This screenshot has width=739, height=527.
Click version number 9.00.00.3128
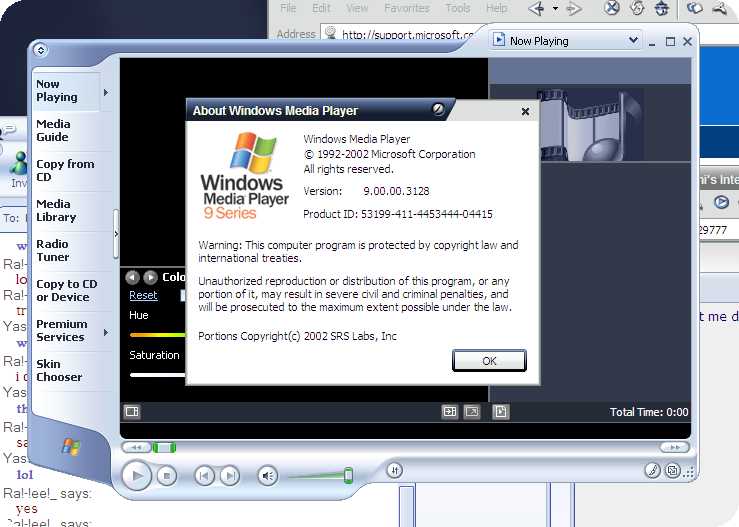pos(396,191)
